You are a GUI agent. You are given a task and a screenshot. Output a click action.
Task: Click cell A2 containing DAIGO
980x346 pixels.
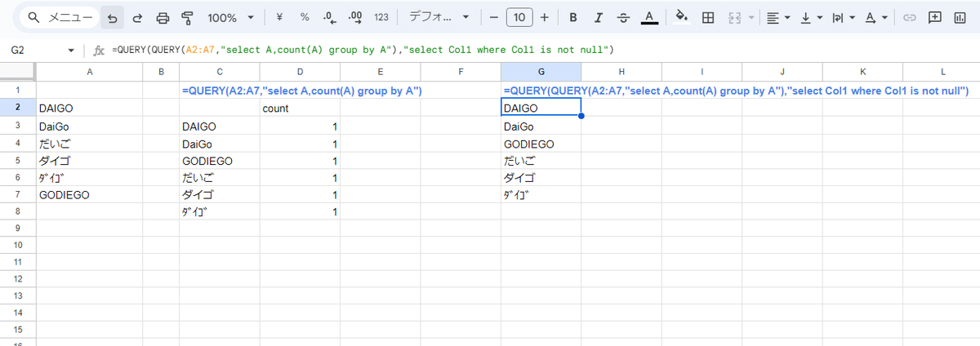[x=88, y=108]
